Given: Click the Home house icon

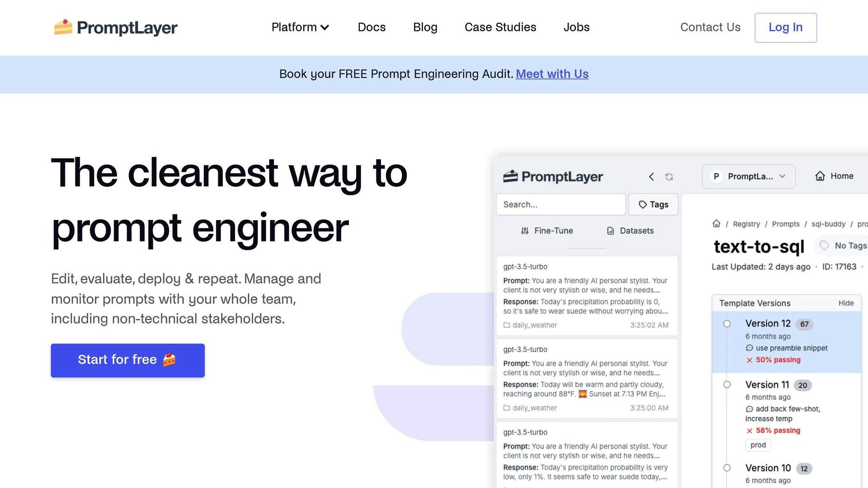Looking at the screenshot, I should [x=820, y=176].
